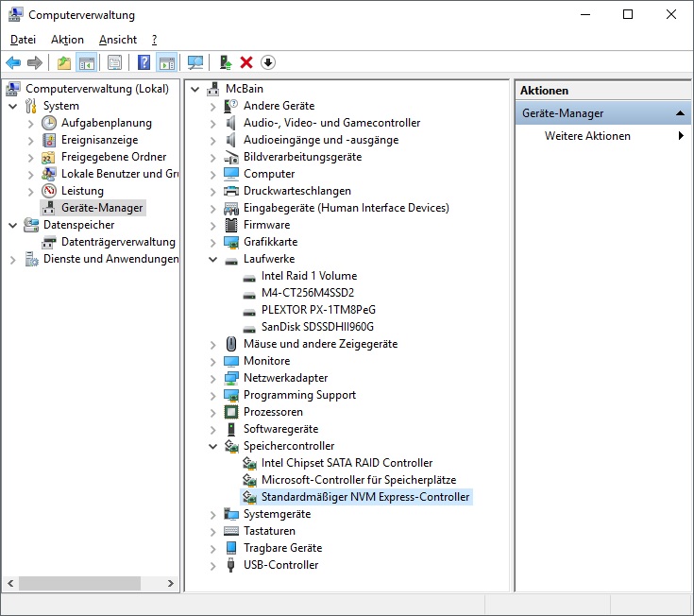Collapse the Datenspeicher node
Viewport: 694px width, 616px height.
(x=13, y=226)
